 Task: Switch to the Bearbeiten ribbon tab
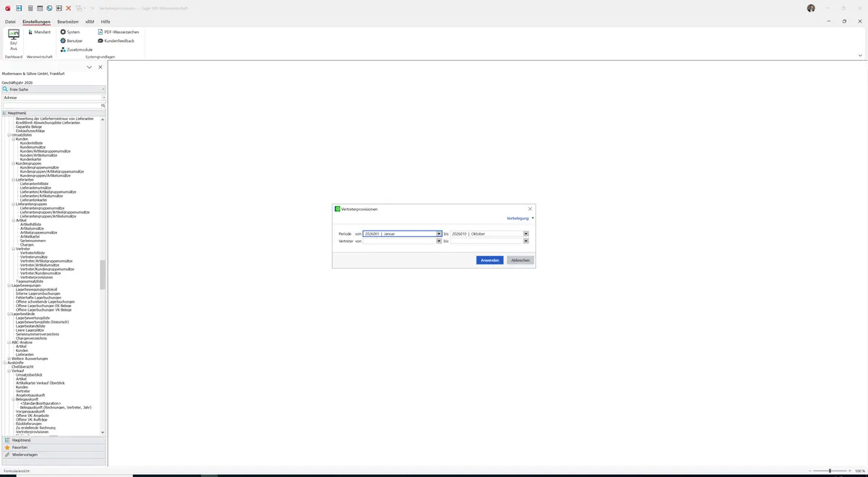pos(68,22)
